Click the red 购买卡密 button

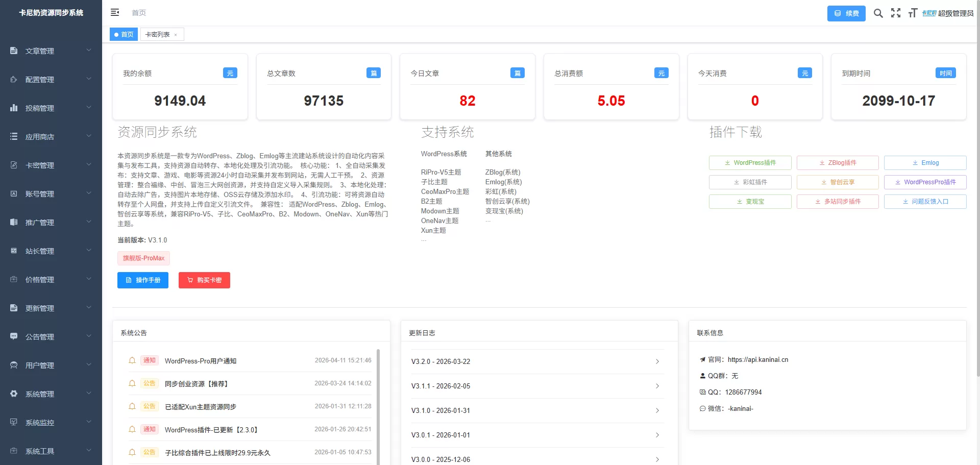[204, 280]
